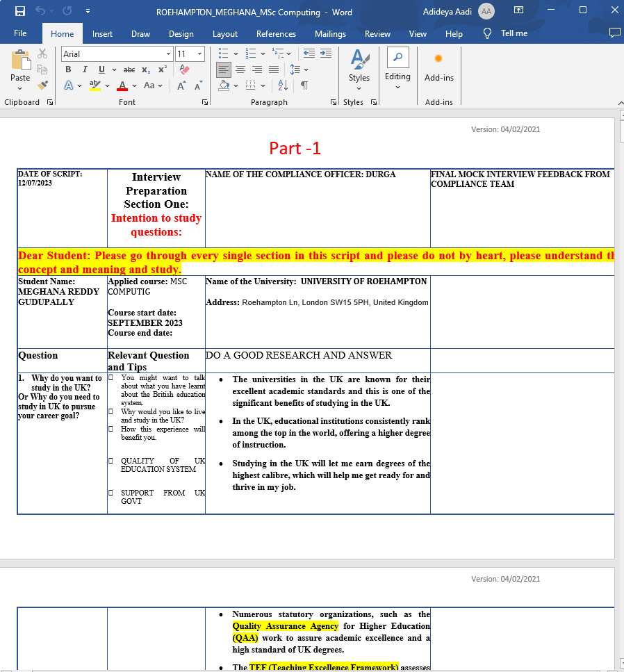Decrease paragraph indent
Viewport: 624px width, 672px height.
[x=309, y=54]
